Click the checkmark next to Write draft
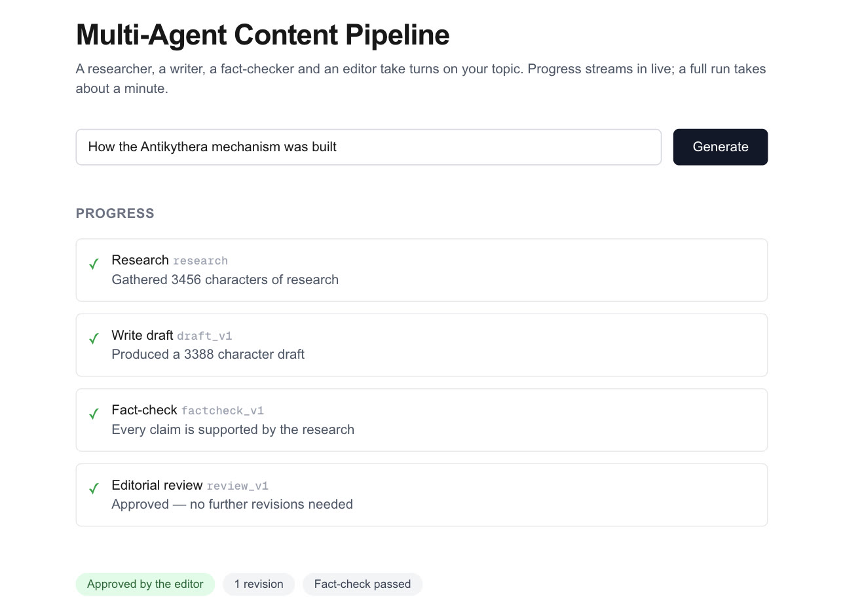This screenshot has width=843, height=616. 94,338
